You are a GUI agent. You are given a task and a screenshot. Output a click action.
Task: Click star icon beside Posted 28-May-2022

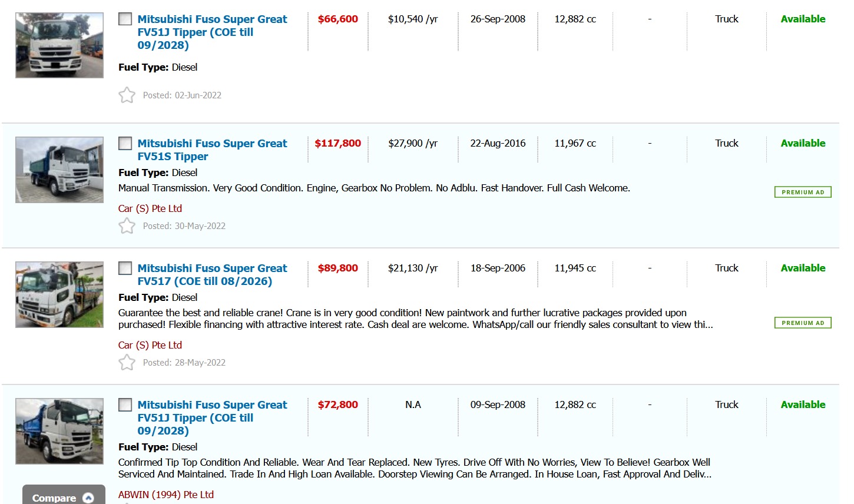(127, 362)
